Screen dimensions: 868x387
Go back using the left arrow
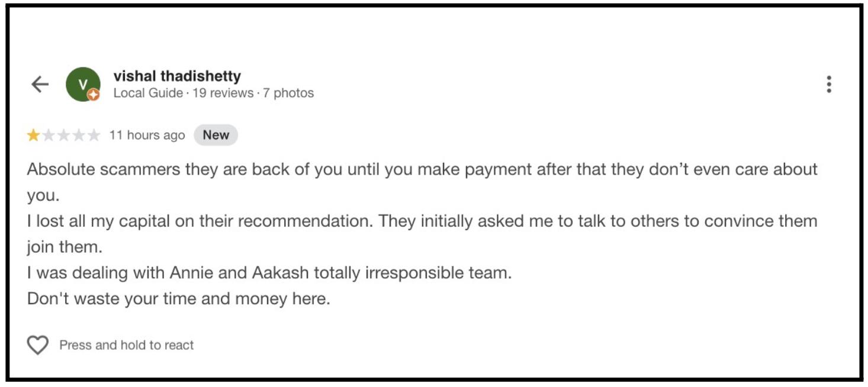click(x=40, y=85)
